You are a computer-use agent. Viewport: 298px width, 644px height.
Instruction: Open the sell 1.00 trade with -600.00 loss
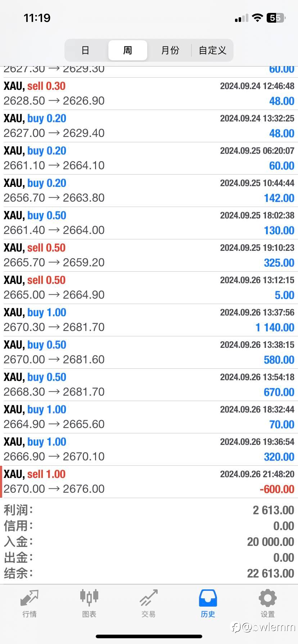click(x=149, y=482)
